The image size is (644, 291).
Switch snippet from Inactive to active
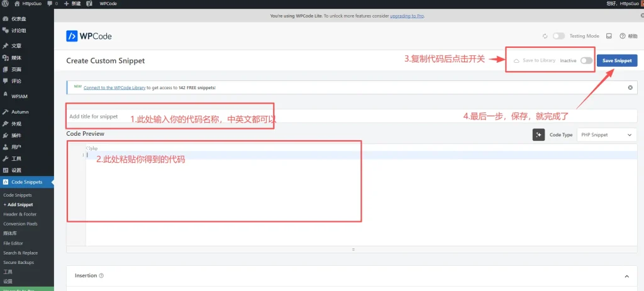tap(586, 60)
